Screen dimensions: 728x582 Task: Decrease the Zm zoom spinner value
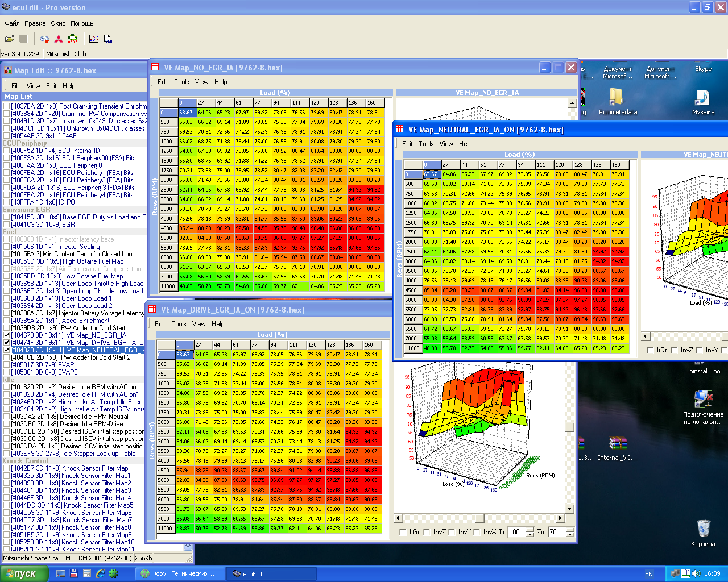[x=570, y=535]
